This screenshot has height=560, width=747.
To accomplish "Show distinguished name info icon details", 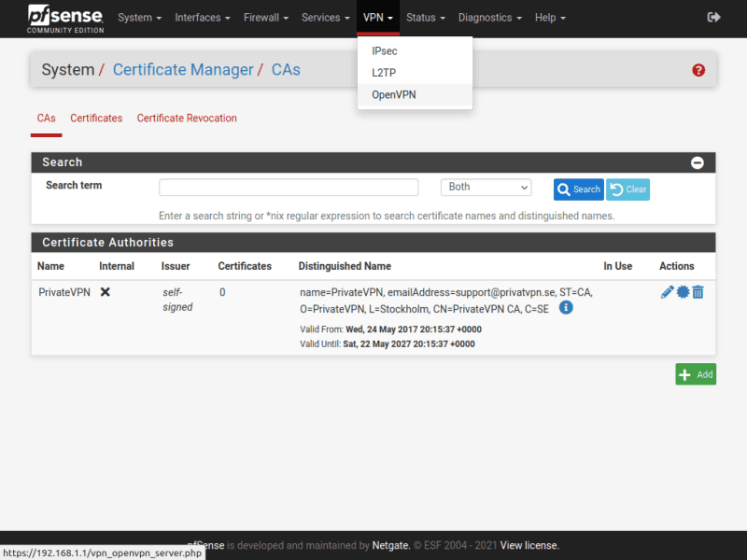I will pyautogui.click(x=566, y=307).
